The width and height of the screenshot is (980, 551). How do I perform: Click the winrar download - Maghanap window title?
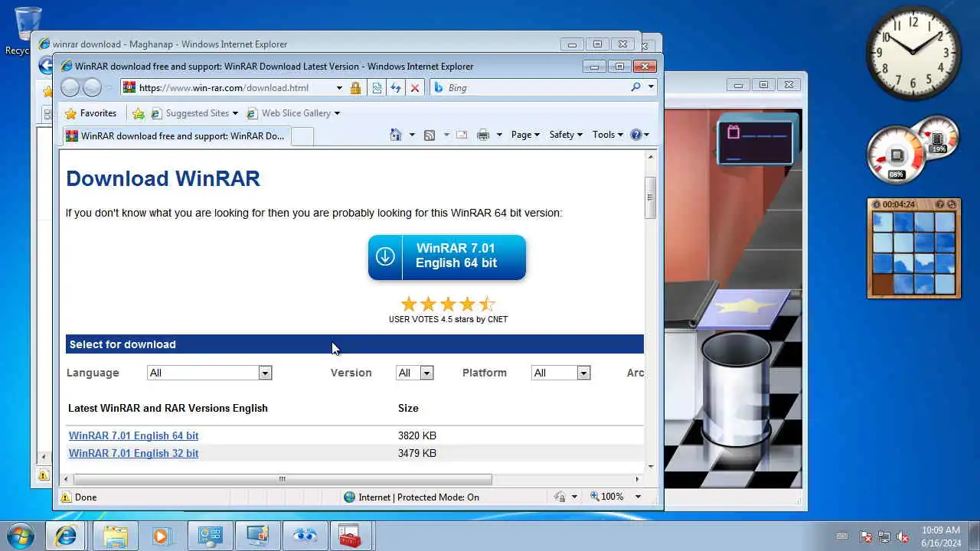170,44
